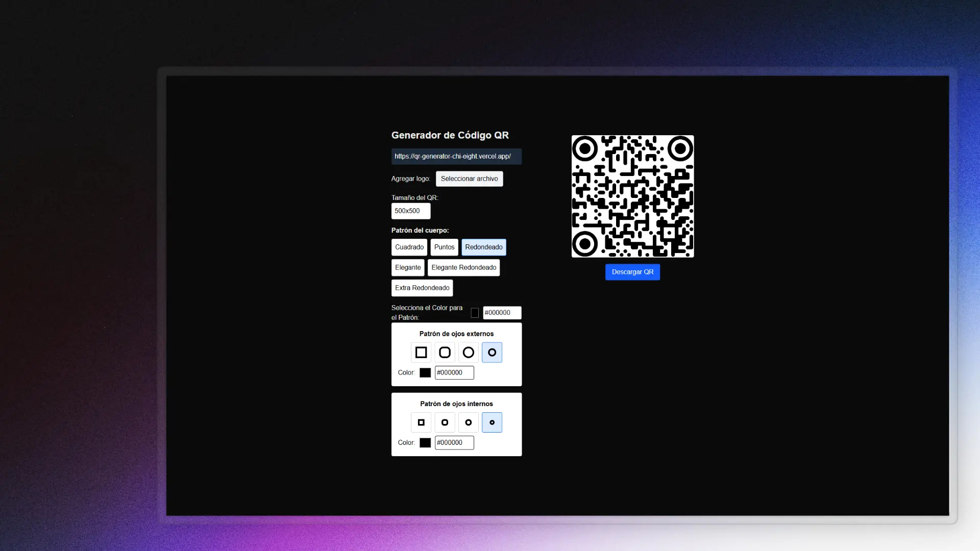Select the circle external eye pattern
This screenshot has width=980, height=551.
468,352
